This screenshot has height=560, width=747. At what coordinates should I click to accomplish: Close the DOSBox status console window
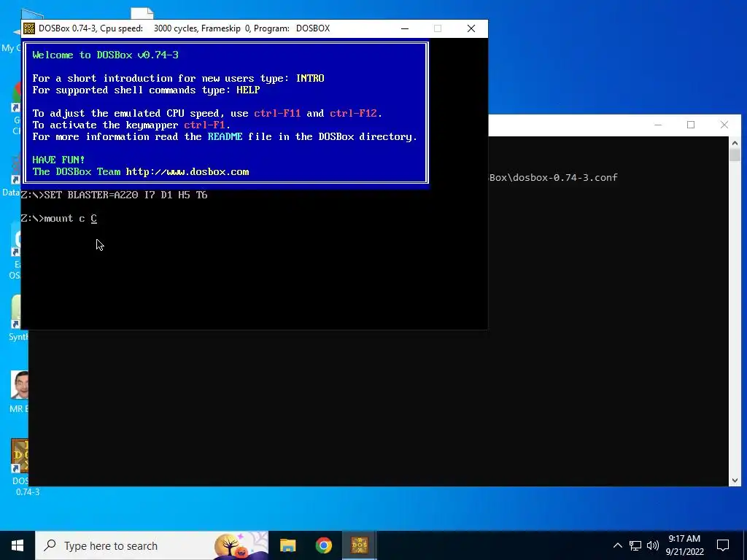click(724, 125)
